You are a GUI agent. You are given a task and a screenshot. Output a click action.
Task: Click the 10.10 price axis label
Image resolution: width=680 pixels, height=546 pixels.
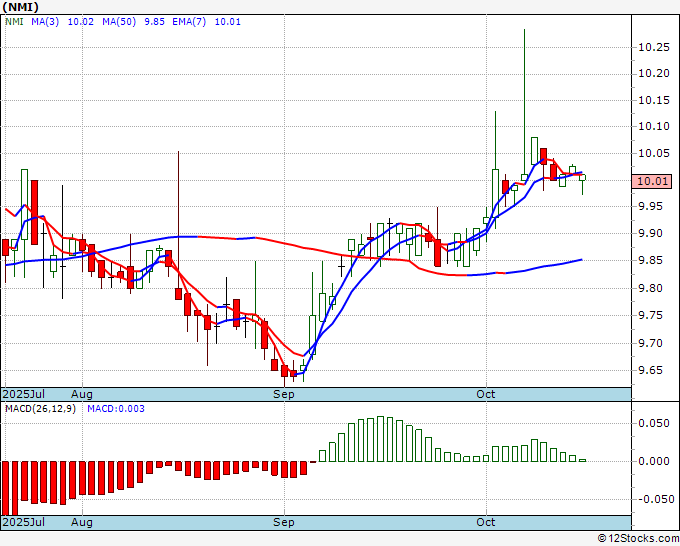tap(654, 127)
